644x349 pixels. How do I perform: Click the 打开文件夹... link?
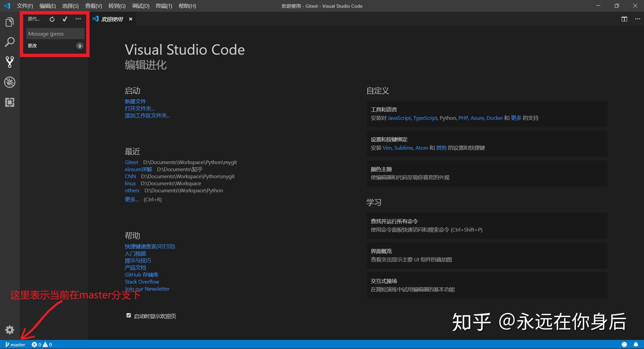coord(140,108)
